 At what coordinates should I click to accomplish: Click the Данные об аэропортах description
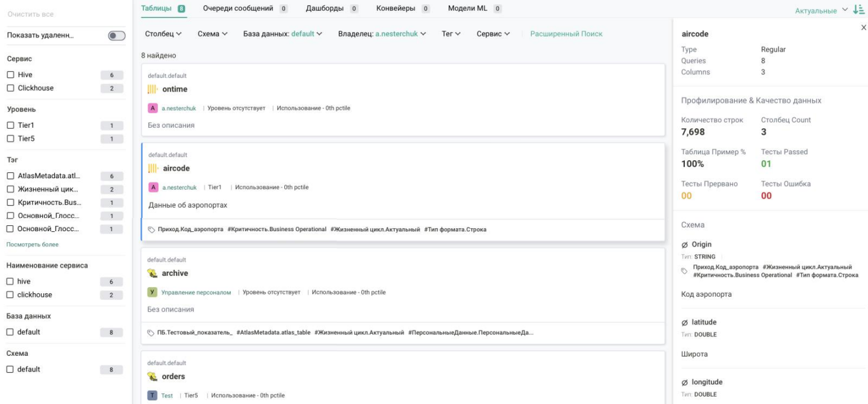click(188, 205)
